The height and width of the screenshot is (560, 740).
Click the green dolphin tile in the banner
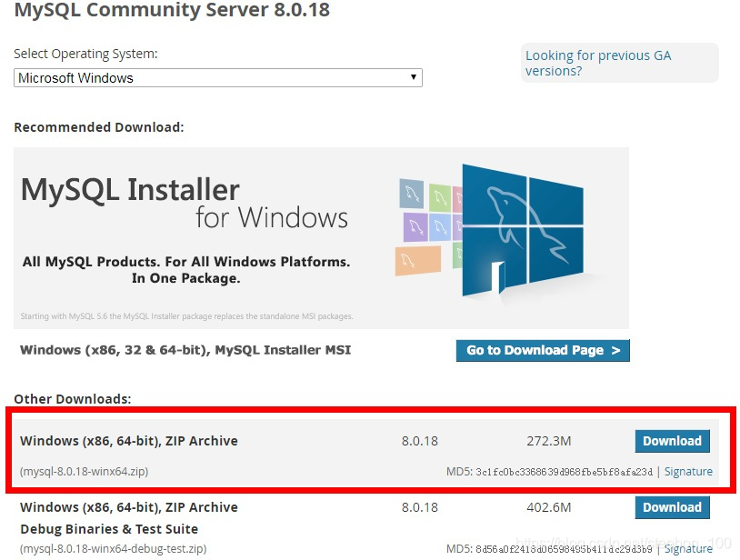(x=440, y=196)
